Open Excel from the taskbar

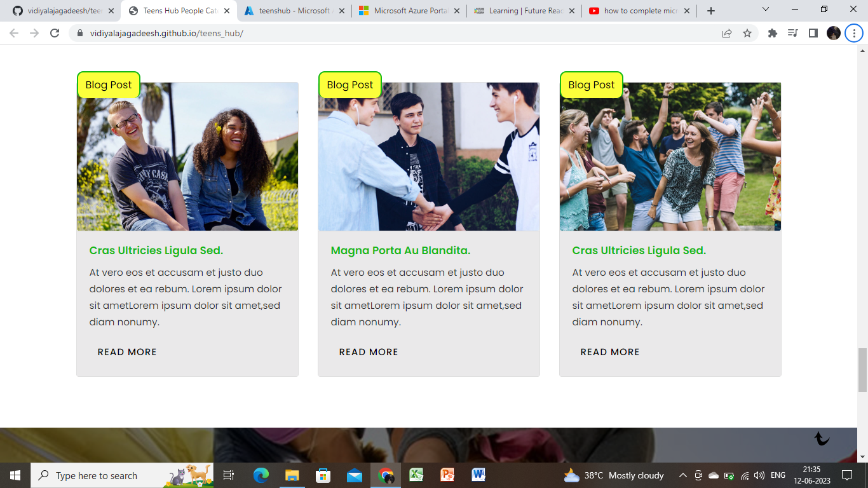[x=415, y=475]
